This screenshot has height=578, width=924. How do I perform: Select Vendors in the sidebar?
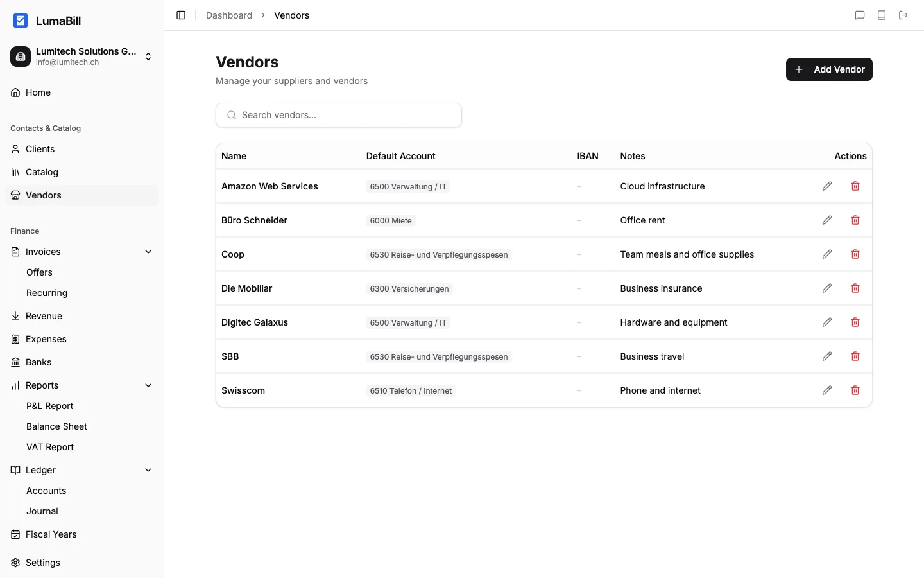click(x=43, y=195)
